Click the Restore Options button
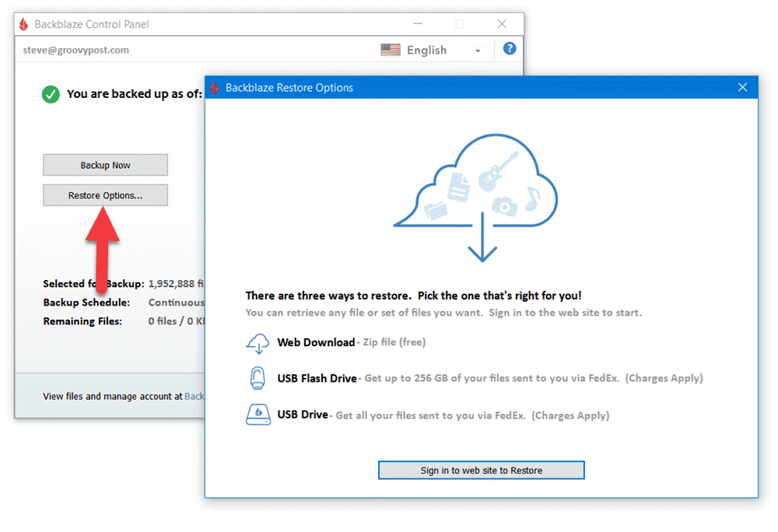 pos(105,194)
